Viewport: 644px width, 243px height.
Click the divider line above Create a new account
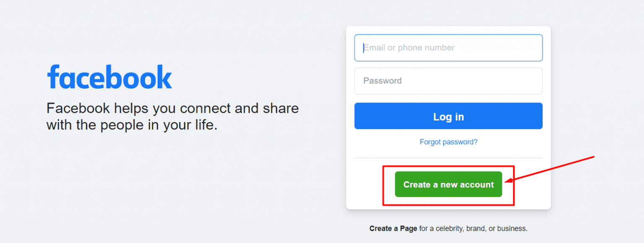click(448, 158)
